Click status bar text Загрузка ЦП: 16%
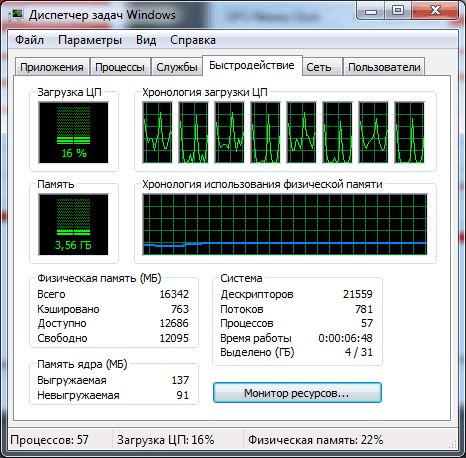 pos(165,440)
